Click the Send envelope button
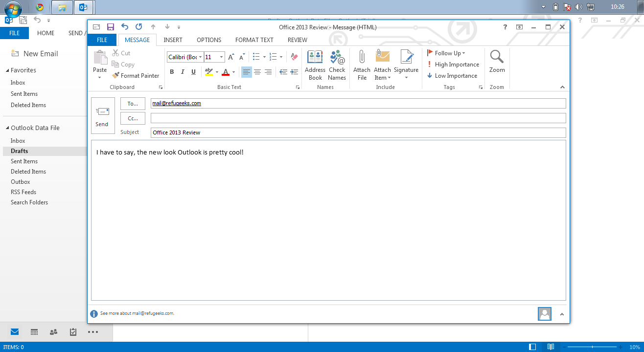Screen dimensions: 644x352 pyautogui.click(x=102, y=115)
